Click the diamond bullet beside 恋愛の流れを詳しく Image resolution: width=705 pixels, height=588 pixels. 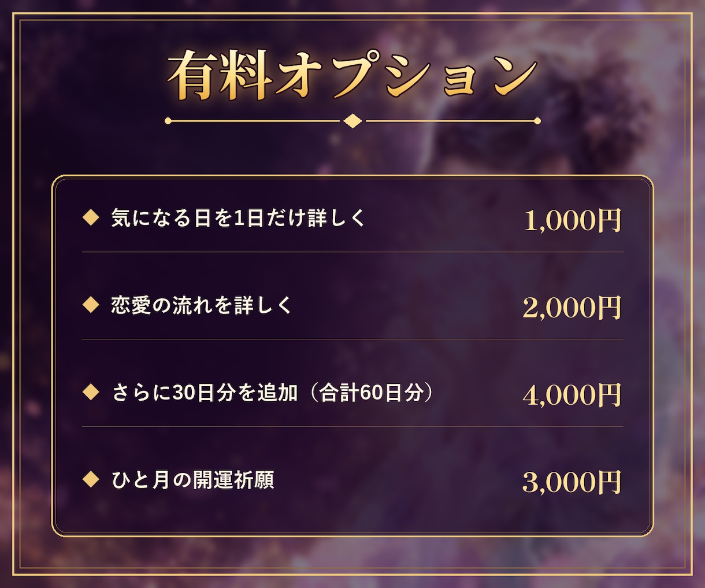tap(91, 305)
